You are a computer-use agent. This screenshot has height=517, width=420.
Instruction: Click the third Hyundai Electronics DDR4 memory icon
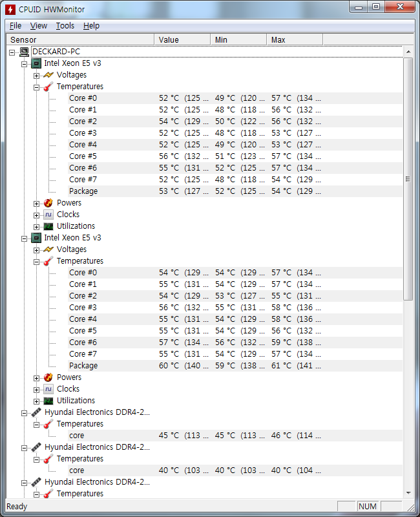(36, 482)
